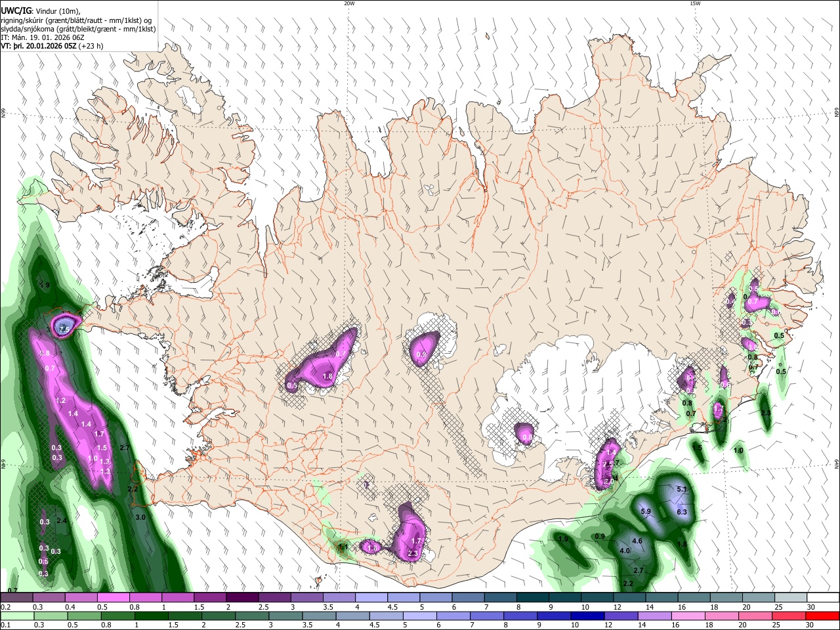840x630 pixels.
Task: Click the 7.5 precipitation value on the map
Action: tap(64, 329)
